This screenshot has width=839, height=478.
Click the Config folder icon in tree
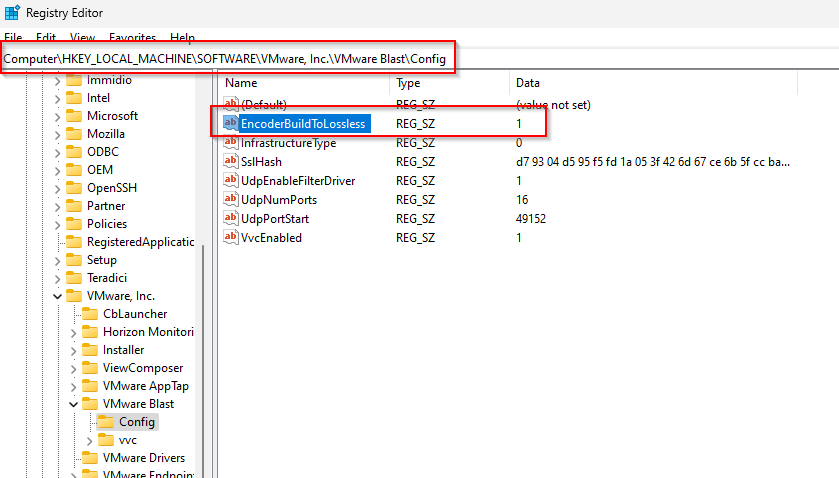coord(106,422)
